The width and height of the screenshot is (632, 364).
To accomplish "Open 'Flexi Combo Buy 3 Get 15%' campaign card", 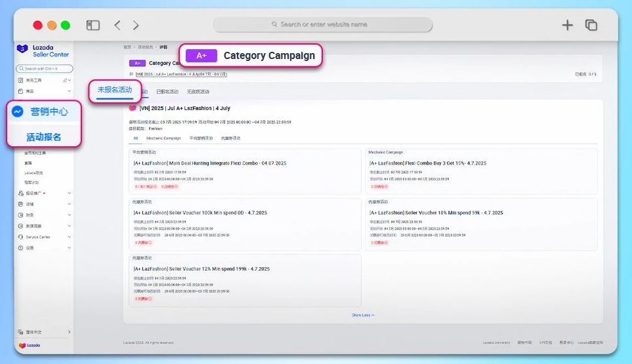I will tap(481, 172).
